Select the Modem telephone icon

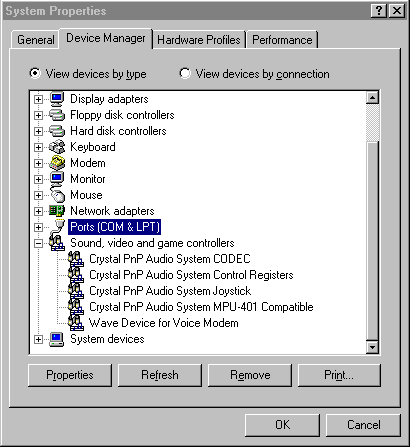[57, 163]
